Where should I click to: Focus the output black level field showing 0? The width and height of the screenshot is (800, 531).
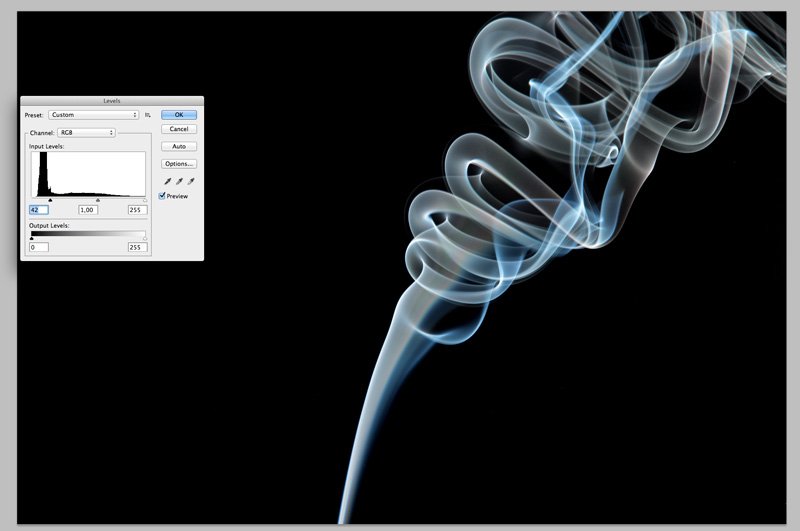[39, 247]
